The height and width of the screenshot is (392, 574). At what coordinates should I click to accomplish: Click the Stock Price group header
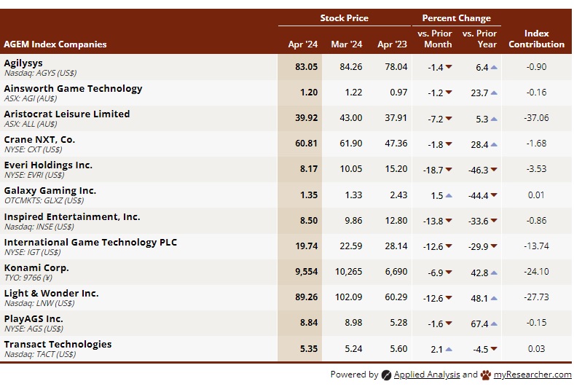pyautogui.click(x=344, y=18)
